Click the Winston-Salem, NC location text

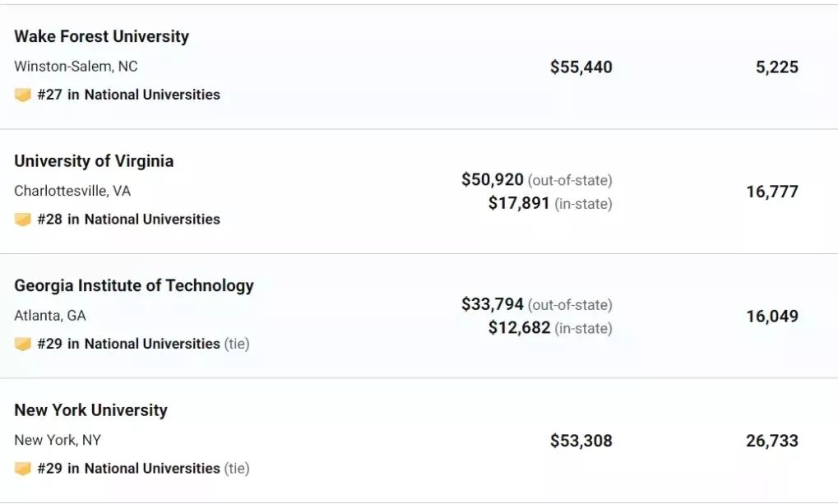tap(76, 67)
